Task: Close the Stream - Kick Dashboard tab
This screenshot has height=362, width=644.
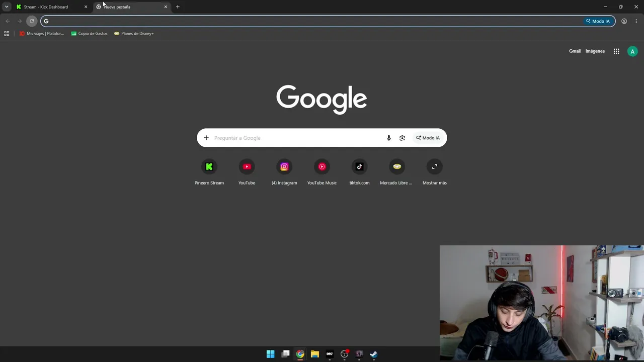Action: [86, 7]
